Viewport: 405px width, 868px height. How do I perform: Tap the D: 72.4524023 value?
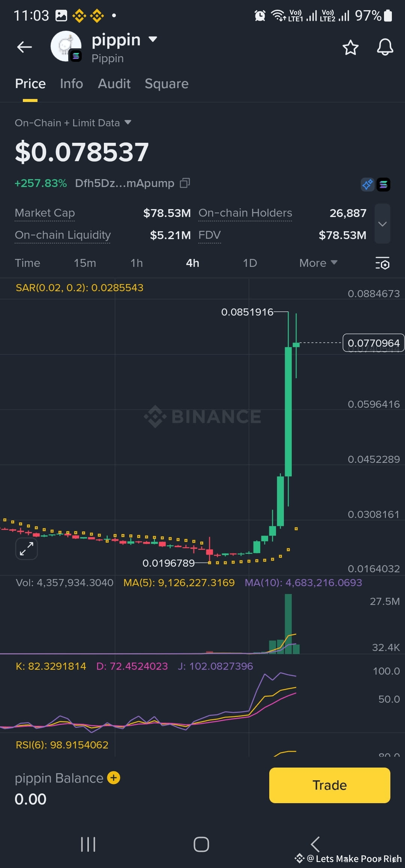[132, 666]
